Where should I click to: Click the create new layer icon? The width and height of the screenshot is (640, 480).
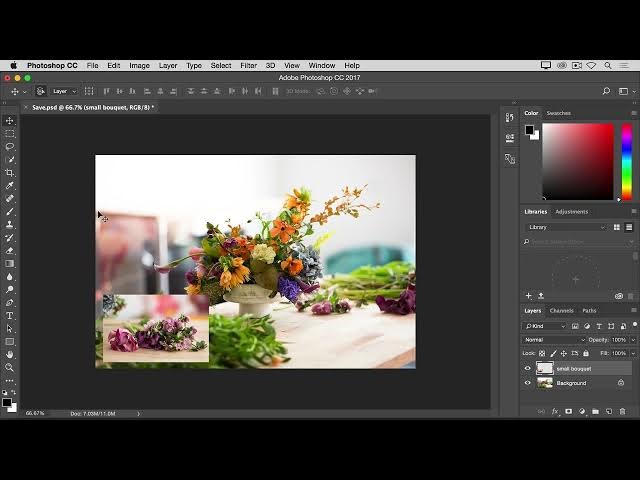(x=608, y=411)
